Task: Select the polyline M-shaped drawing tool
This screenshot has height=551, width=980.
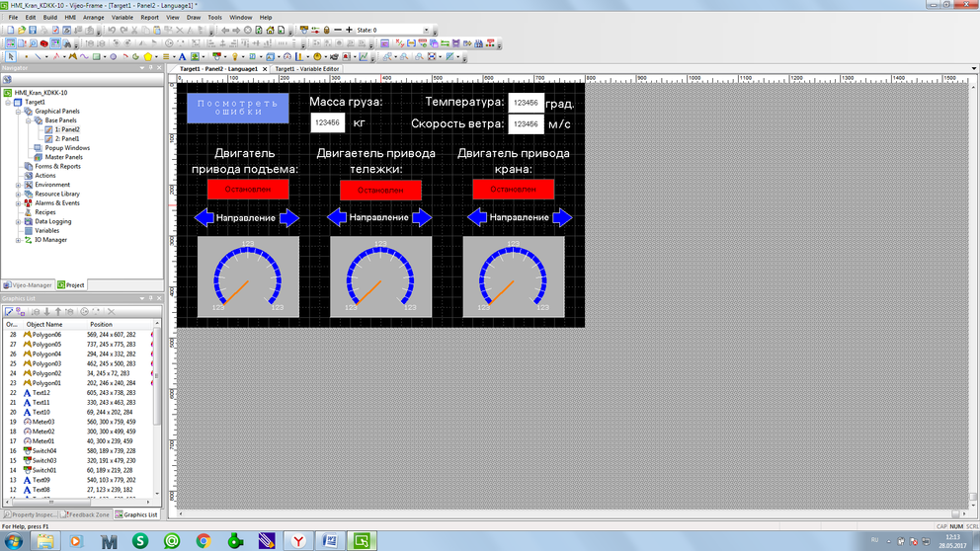Action: point(72,57)
